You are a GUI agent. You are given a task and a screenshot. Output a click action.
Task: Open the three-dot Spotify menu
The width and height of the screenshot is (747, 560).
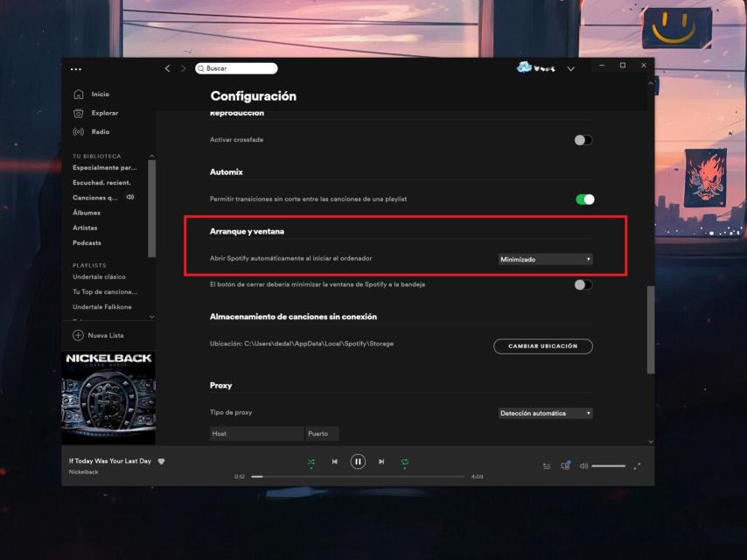point(76,69)
